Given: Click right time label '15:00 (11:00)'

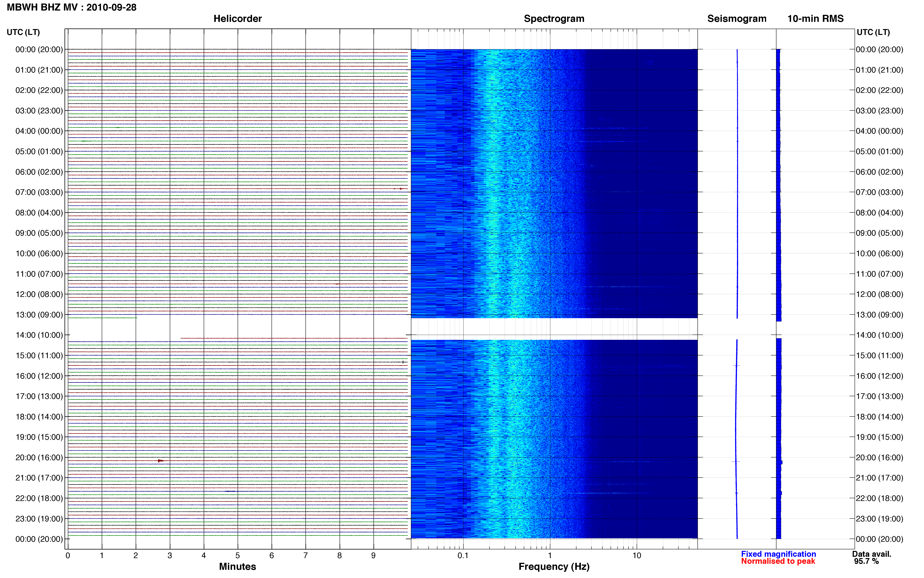Looking at the screenshot, I should [x=879, y=355].
